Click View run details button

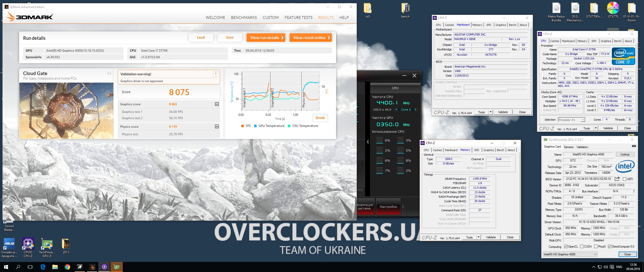coord(266,38)
